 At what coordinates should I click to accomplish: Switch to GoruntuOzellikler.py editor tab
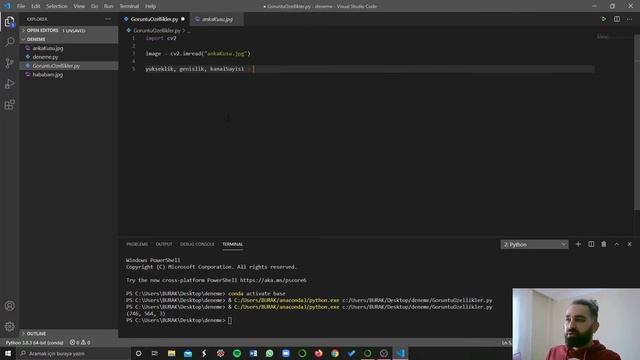[x=154, y=19]
